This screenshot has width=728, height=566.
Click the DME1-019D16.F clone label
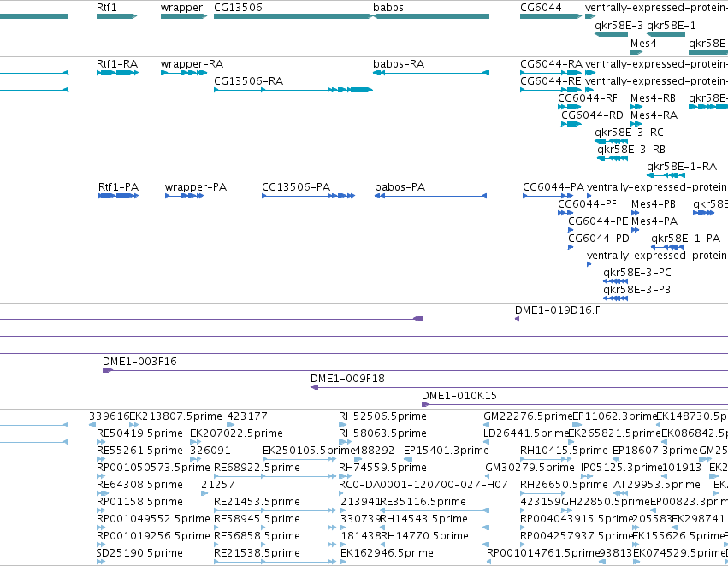pyautogui.click(x=557, y=310)
